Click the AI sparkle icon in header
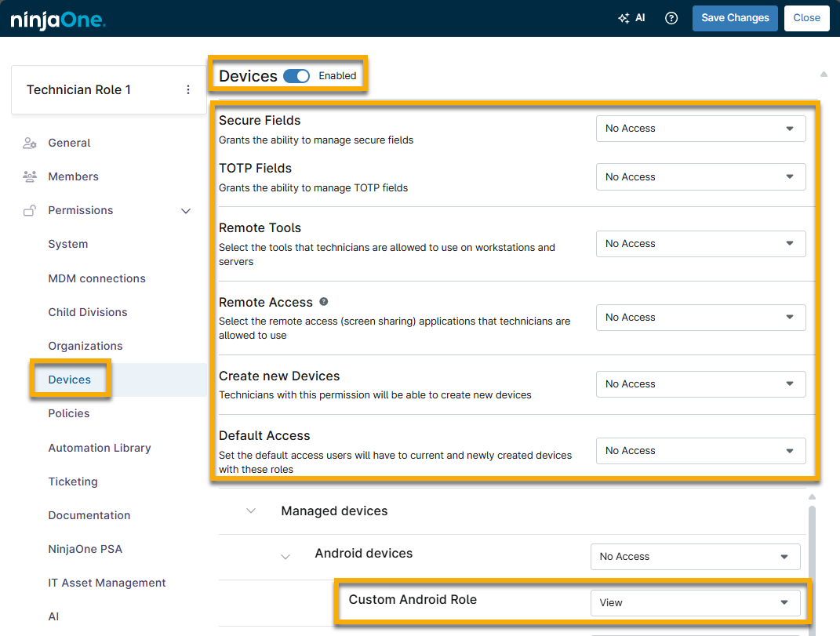 pos(624,18)
